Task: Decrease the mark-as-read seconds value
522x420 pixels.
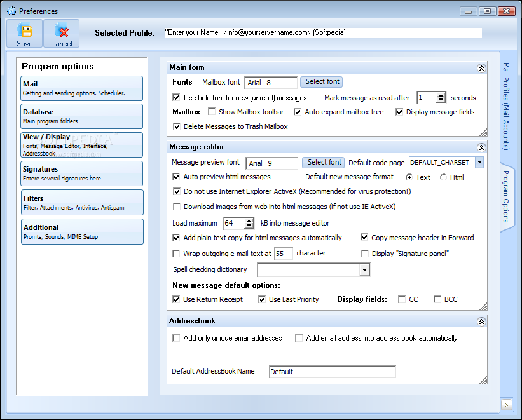Action: pyautogui.click(x=441, y=100)
